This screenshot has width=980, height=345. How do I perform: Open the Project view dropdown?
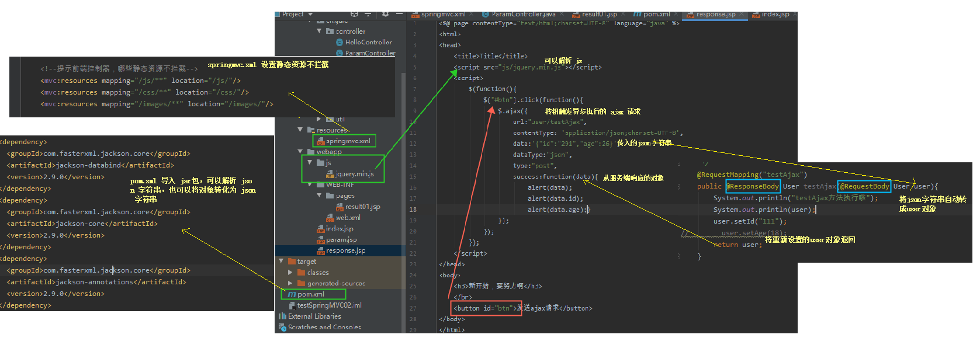(x=310, y=15)
